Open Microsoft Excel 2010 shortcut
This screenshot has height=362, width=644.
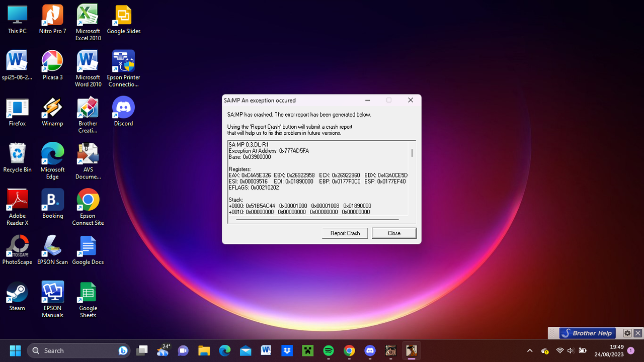point(88,23)
